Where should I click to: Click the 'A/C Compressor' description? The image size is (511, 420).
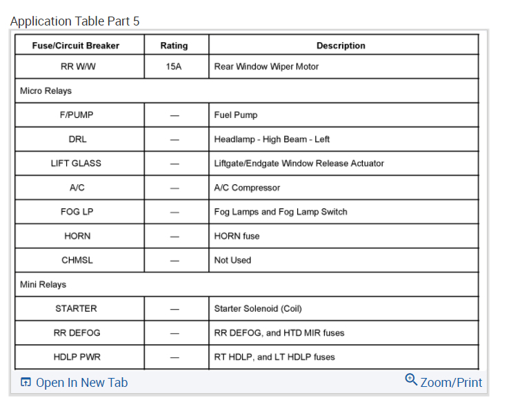(x=247, y=188)
